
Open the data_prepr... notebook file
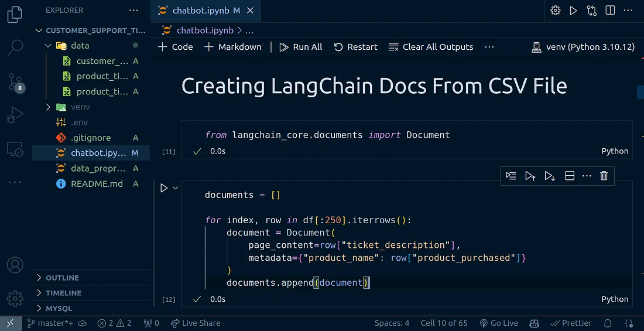(x=91, y=168)
